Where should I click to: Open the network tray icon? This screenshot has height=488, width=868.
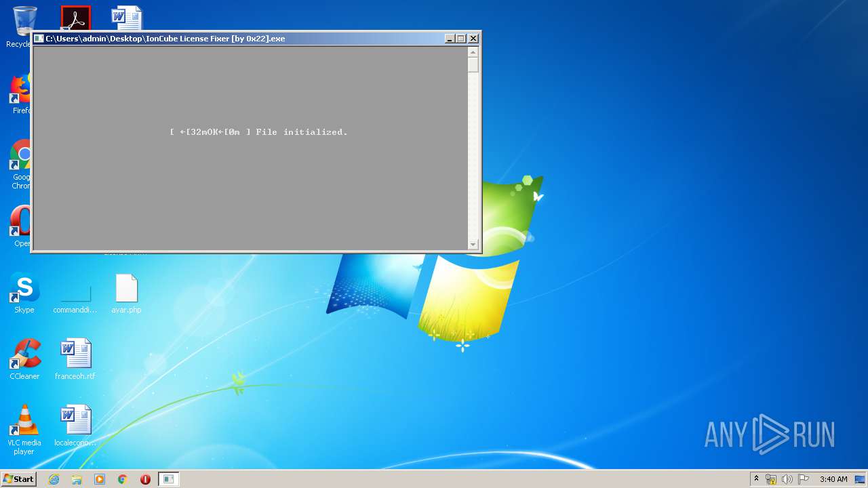click(x=771, y=479)
